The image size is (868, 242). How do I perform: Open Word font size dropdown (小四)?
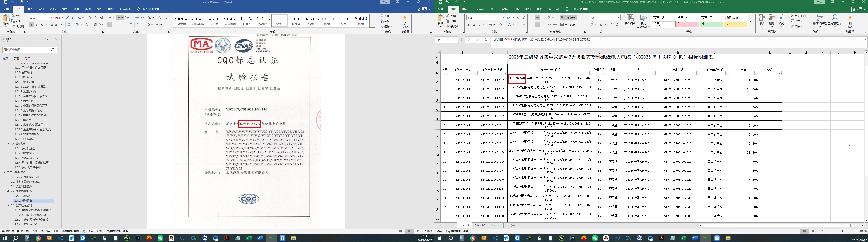(x=63, y=18)
